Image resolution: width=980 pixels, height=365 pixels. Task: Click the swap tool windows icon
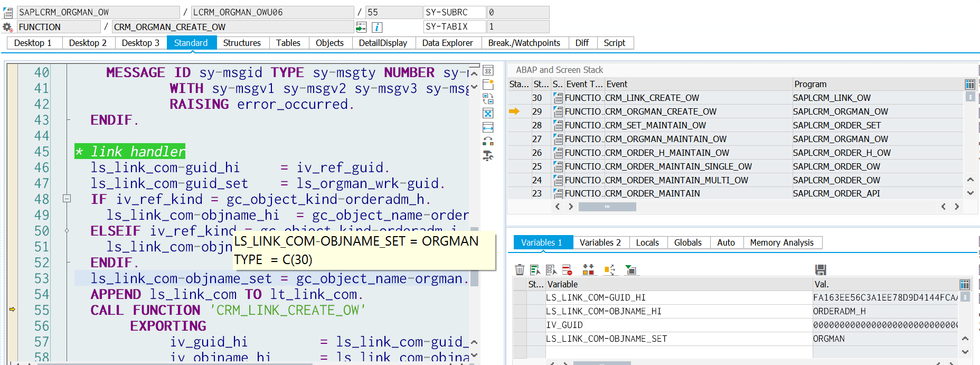point(488,99)
